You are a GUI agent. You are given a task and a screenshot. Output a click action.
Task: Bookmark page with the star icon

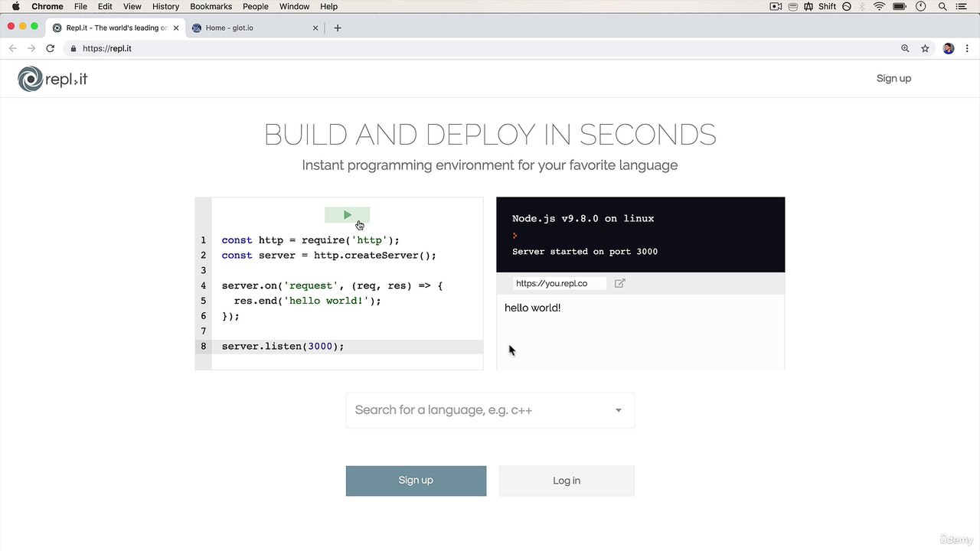[x=925, y=48]
